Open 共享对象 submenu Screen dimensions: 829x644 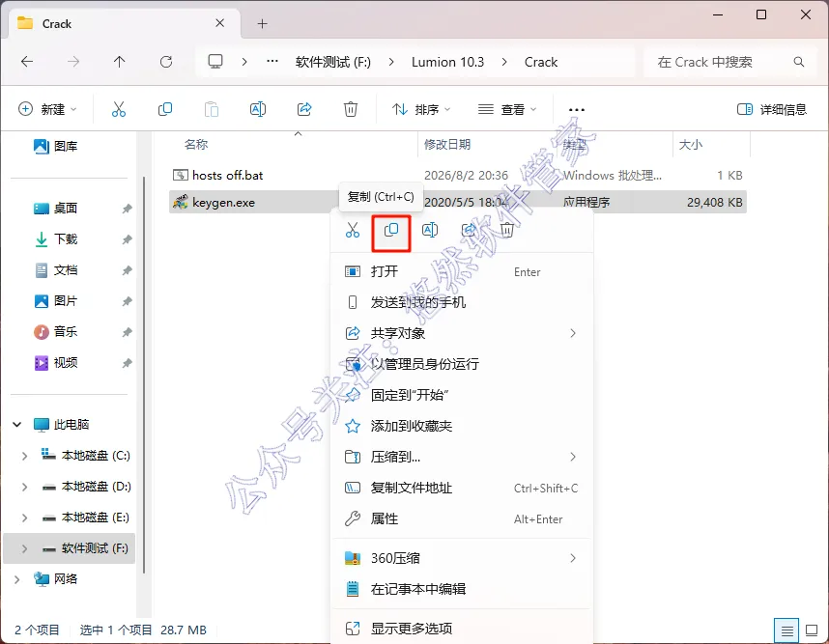[460, 333]
